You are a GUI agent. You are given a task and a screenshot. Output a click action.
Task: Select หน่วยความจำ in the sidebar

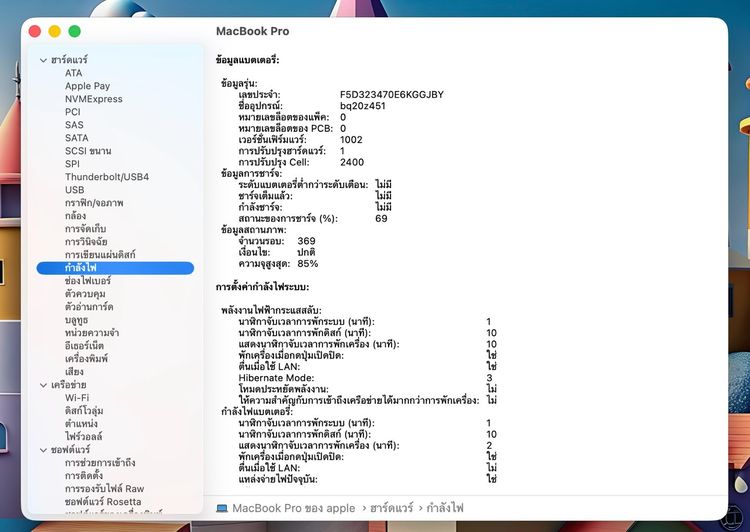click(92, 333)
